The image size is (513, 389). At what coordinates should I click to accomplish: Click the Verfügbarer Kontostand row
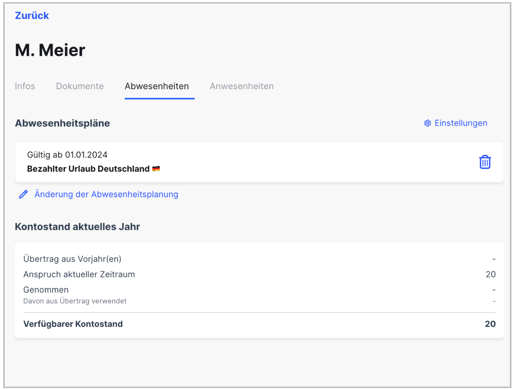259,324
